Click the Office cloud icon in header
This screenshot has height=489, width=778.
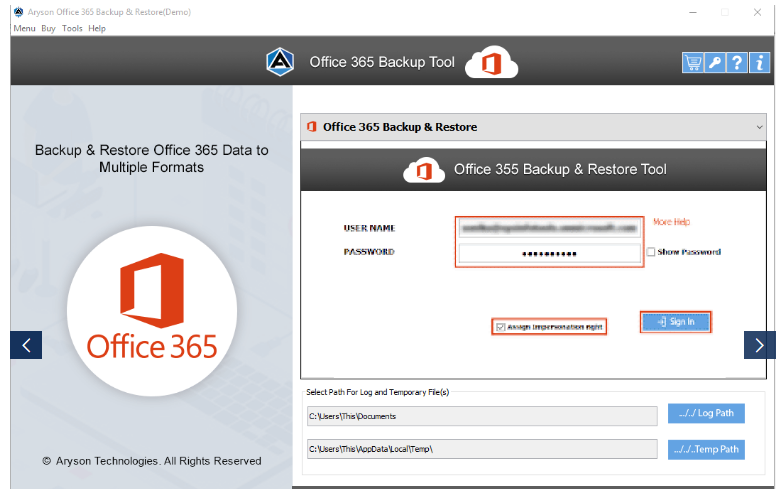click(491, 62)
